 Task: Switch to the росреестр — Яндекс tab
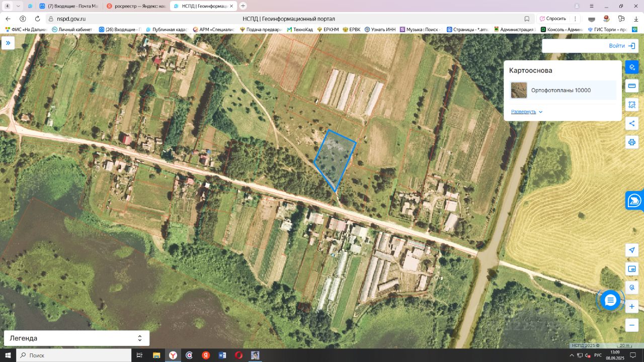click(x=136, y=6)
